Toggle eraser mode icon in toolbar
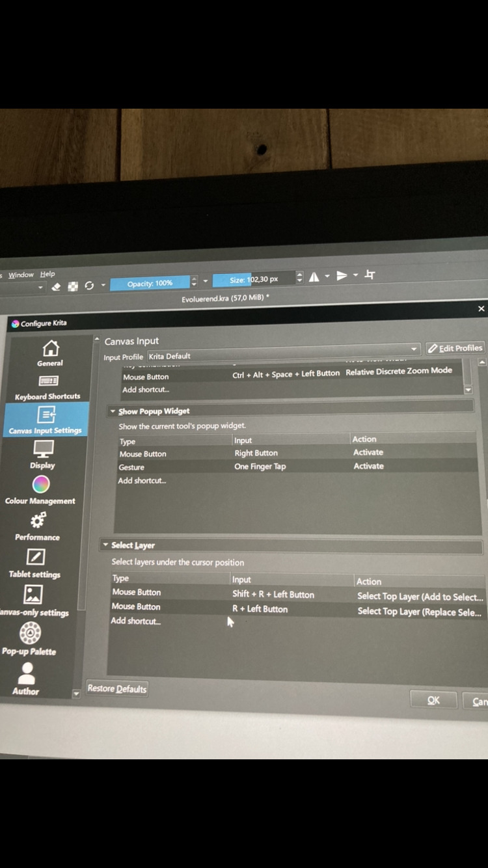 click(x=56, y=286)
